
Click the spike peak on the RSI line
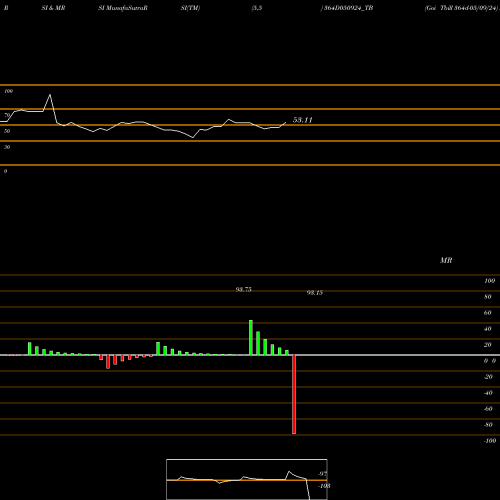point(50,95)
